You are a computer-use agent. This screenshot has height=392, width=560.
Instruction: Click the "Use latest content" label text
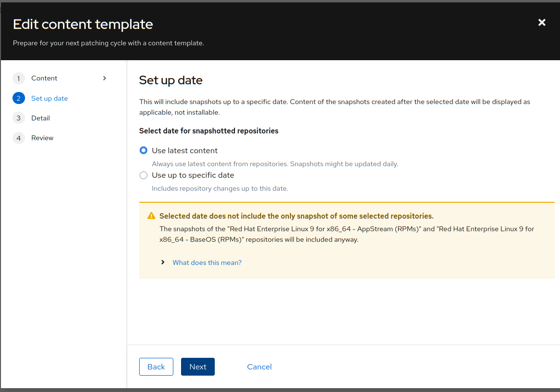(185, 151)
